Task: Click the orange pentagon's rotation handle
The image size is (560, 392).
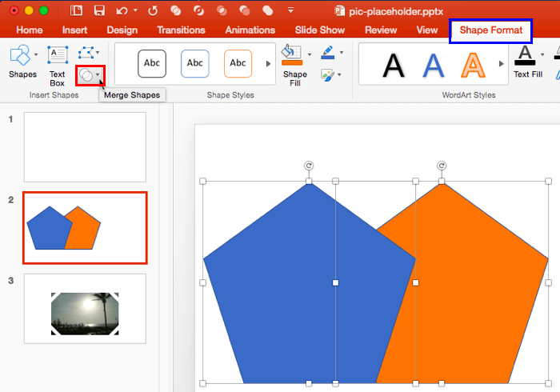Action: click(442, 166)
